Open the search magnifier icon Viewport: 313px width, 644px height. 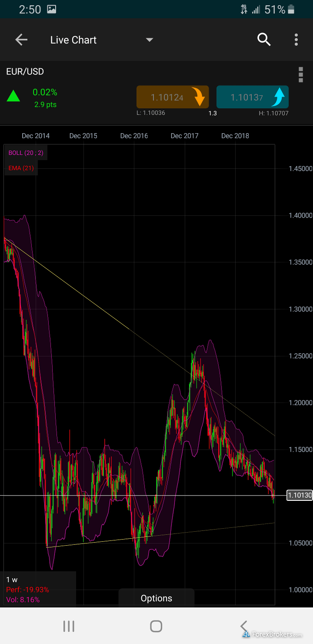click(x=264, y=40)
